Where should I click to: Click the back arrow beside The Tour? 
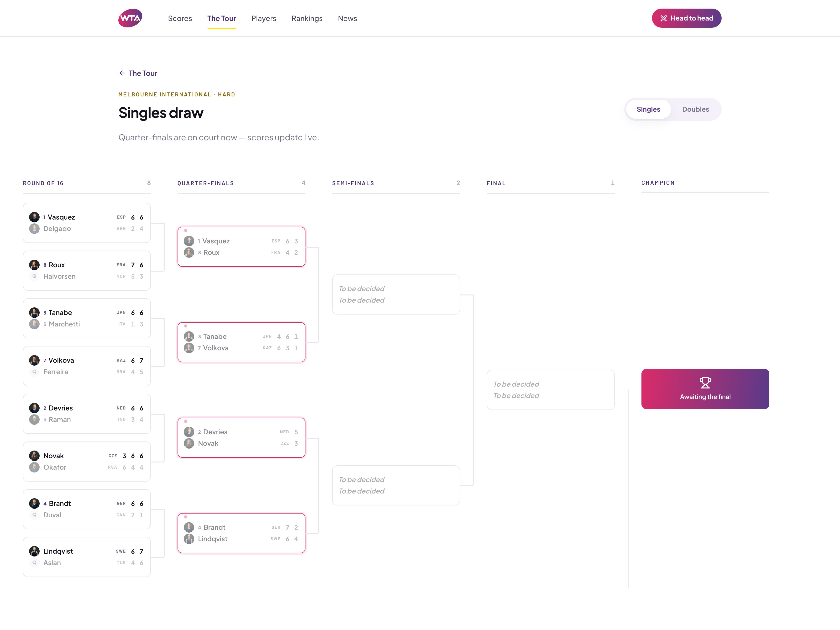coord(122,73)
